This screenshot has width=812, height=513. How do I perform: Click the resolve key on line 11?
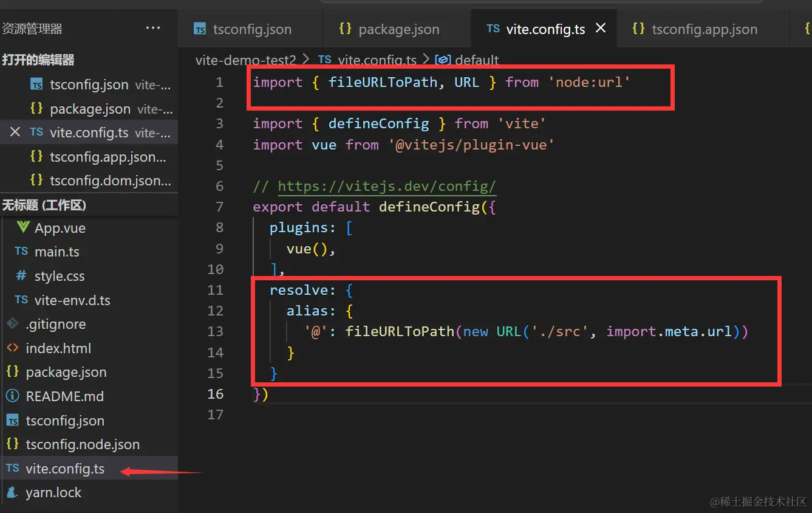[299, 290]
